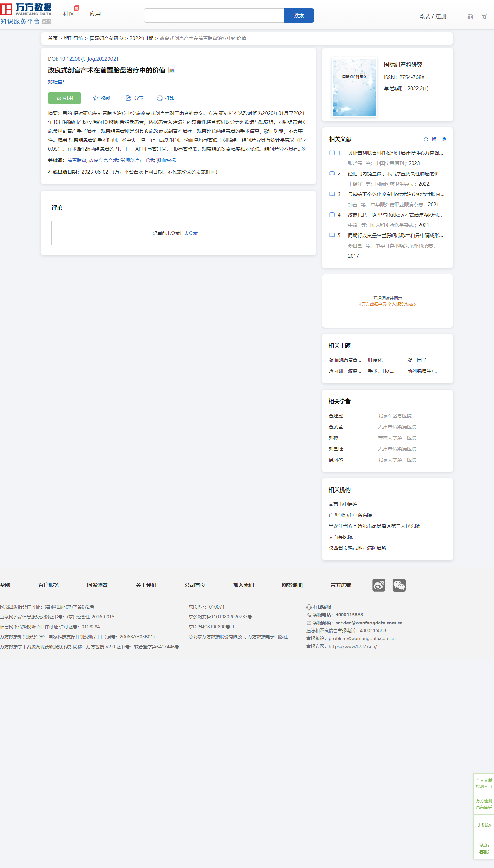
Task: Click 去登录 in the comment box
Action: tap(191, 233)
